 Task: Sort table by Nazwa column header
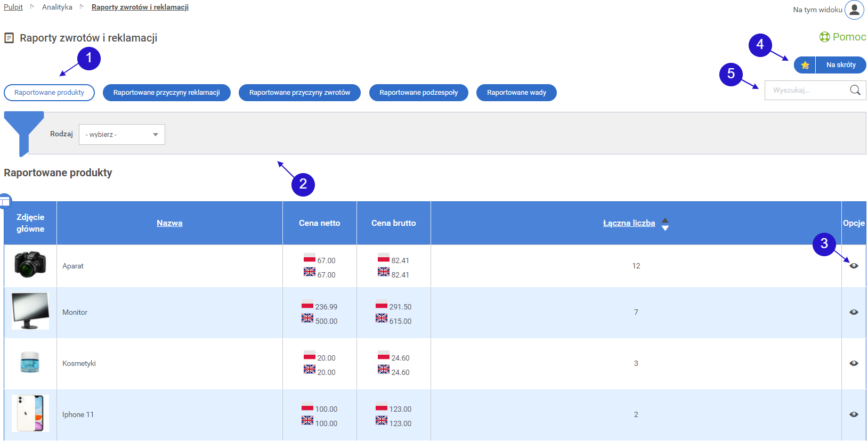tap(169, 223)
